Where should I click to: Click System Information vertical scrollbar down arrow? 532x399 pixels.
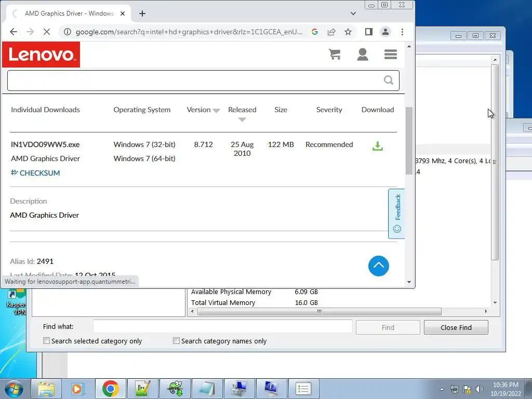495,303
